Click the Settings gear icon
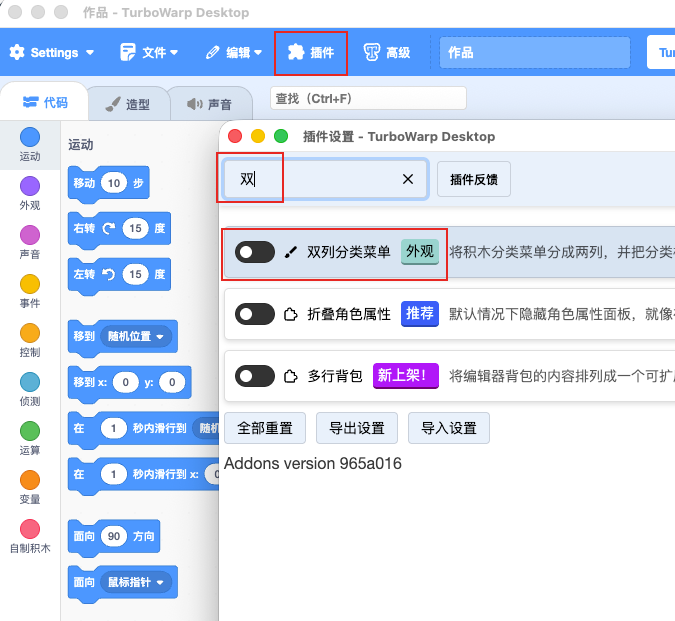 [x=17, y=53]
